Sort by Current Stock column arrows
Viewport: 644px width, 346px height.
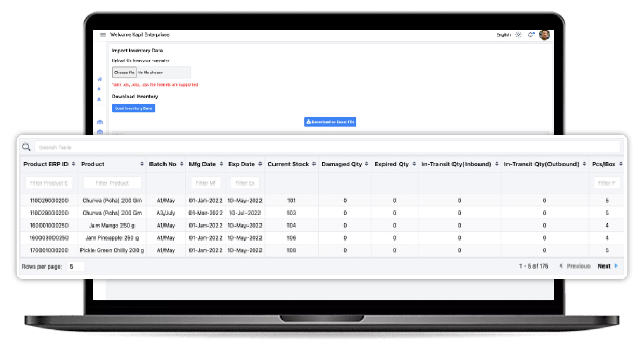tap(314, 164)
